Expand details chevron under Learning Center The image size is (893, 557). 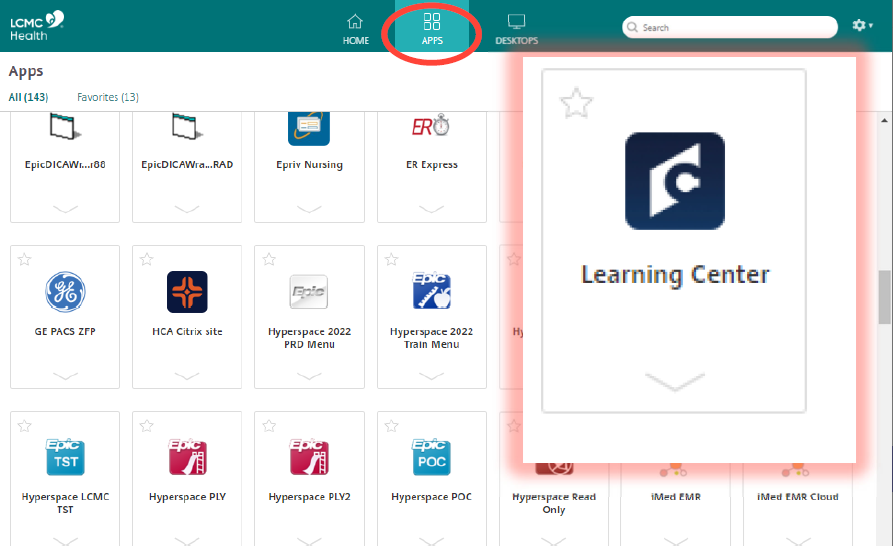pyautogui.click(x=674, y=381)
